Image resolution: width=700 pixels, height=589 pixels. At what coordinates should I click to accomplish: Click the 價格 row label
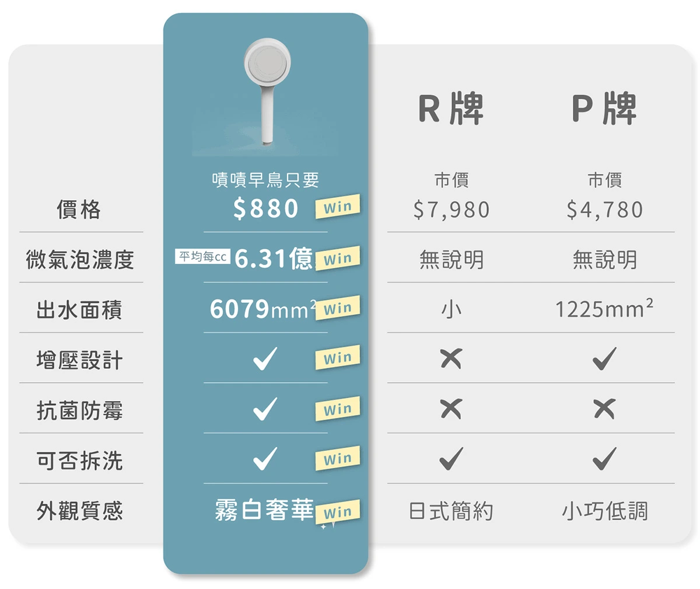79,209
